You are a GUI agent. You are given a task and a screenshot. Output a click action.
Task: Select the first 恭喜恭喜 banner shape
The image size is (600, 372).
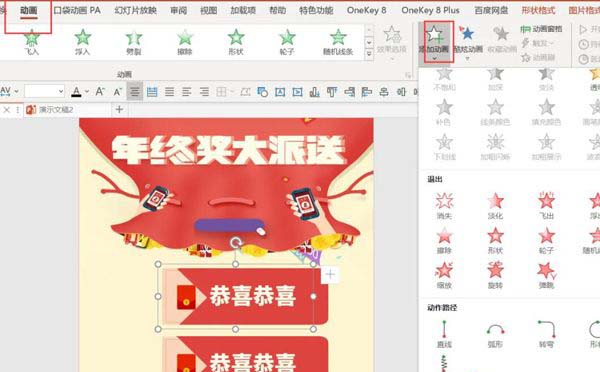tap(245, 297)
